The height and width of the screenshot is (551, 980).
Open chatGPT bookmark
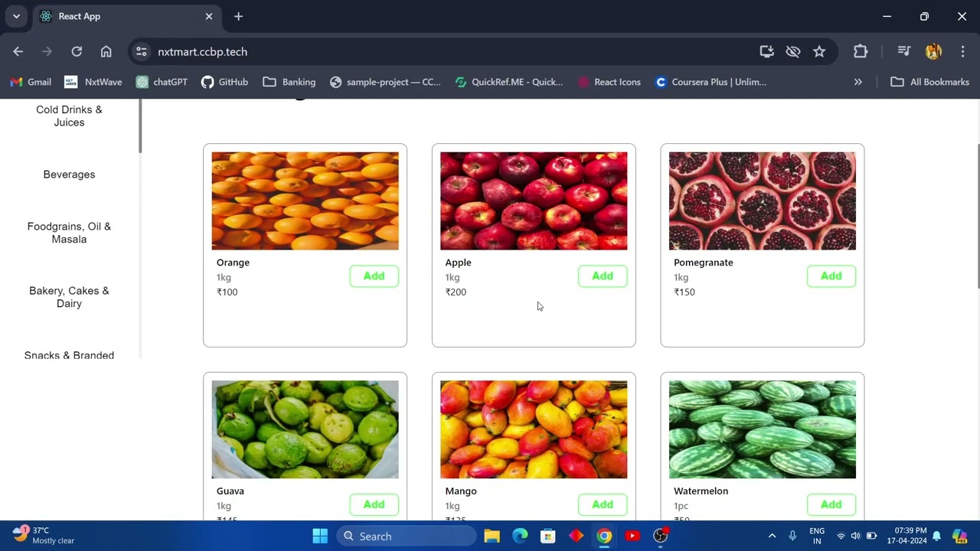click(162, 82)
